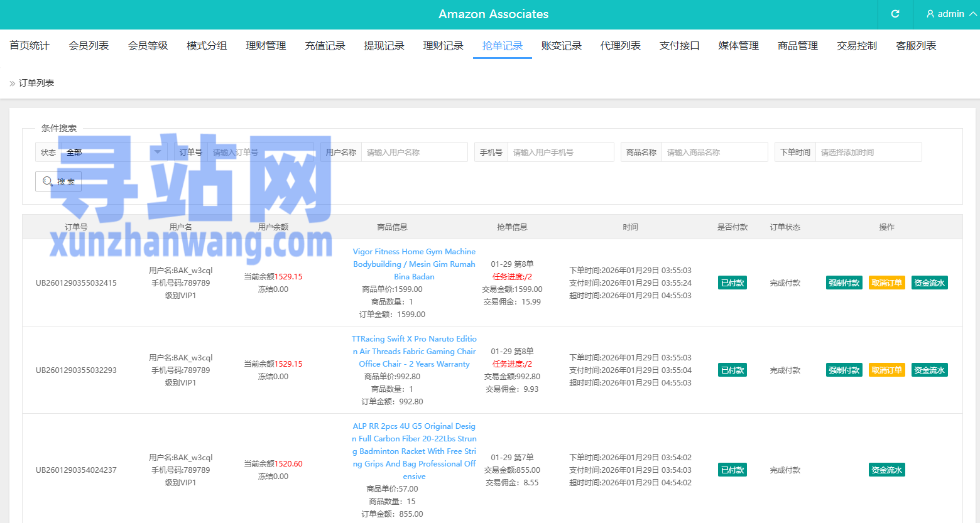Click the breadcrumb double-arrow icon
This screenshot has width=980, height=523.
pos(12,84)
